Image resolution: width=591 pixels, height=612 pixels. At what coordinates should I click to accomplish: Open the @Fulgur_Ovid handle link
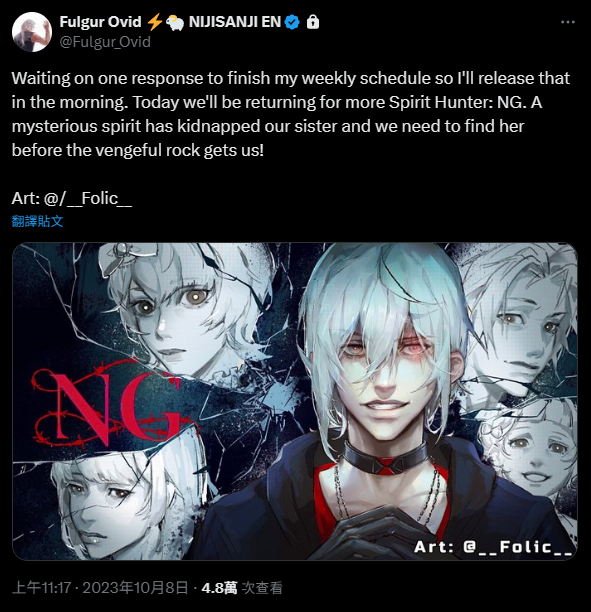click(105, 42)
